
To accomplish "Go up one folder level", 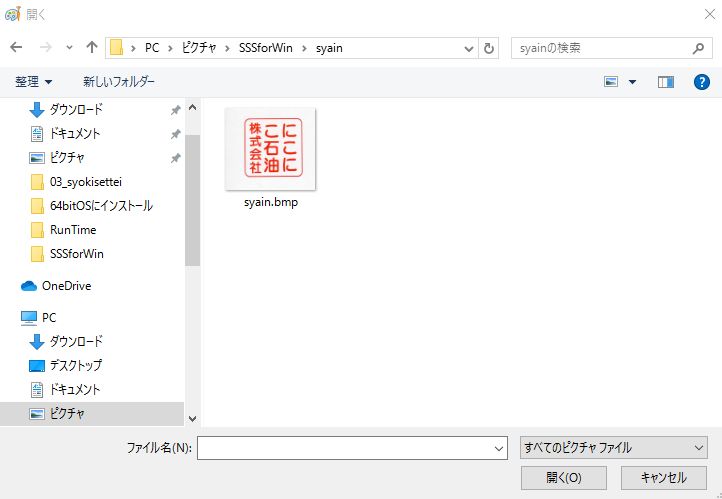I will point(92,47).
